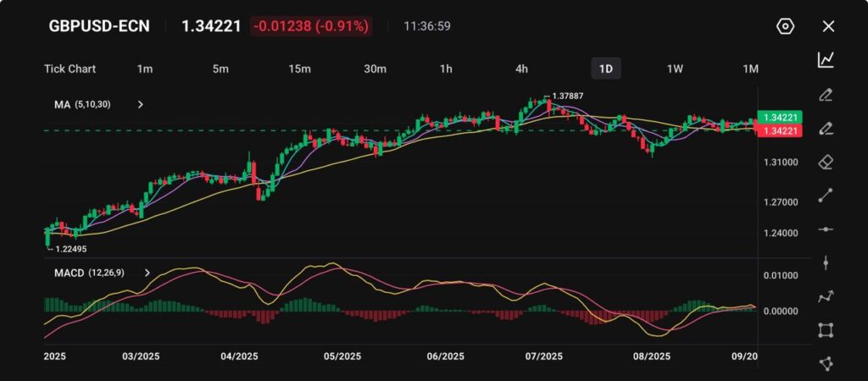Switch to Tick Chart view
The height and width of the screenshot is (381, 868).
[70, 69]
